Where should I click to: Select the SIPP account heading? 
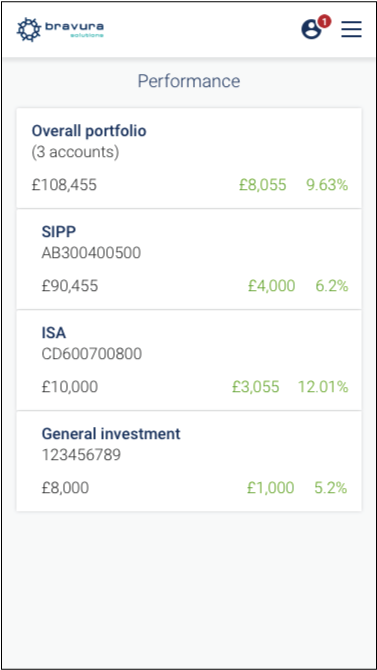click(59, 232)
